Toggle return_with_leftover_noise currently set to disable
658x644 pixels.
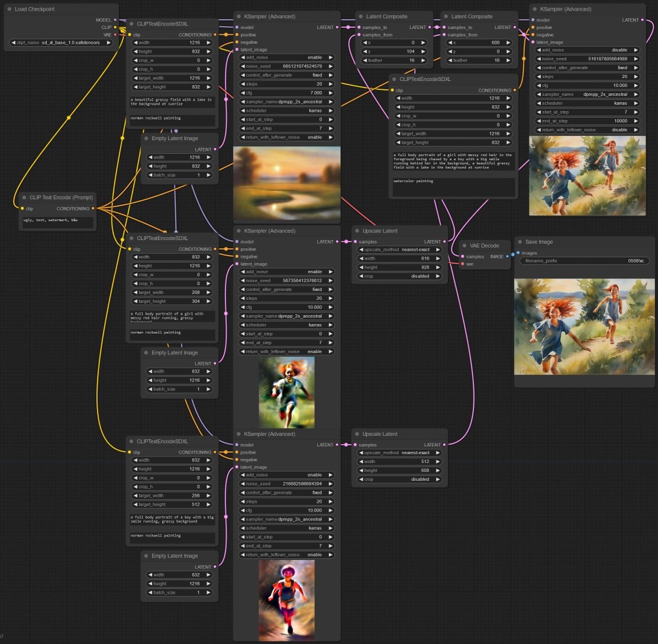(586, 130)
